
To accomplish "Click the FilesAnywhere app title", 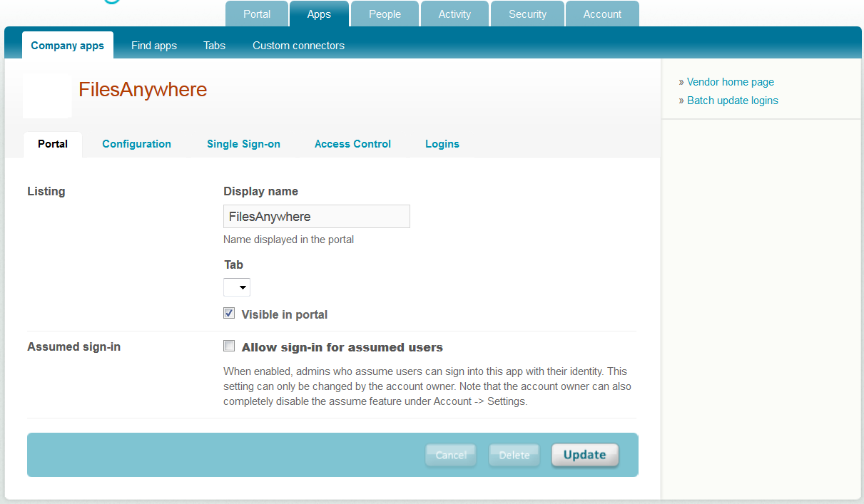I will coord(143,90).
